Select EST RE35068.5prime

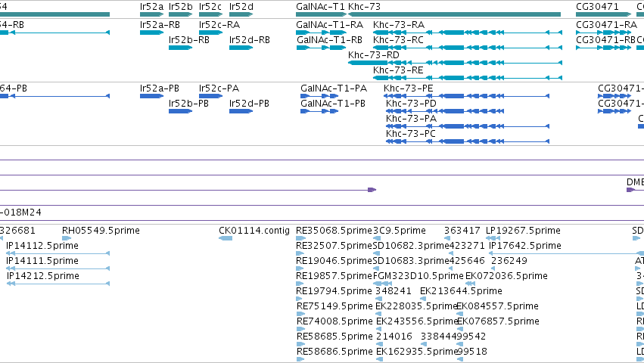pyautogui.click(x=334, y=231)
